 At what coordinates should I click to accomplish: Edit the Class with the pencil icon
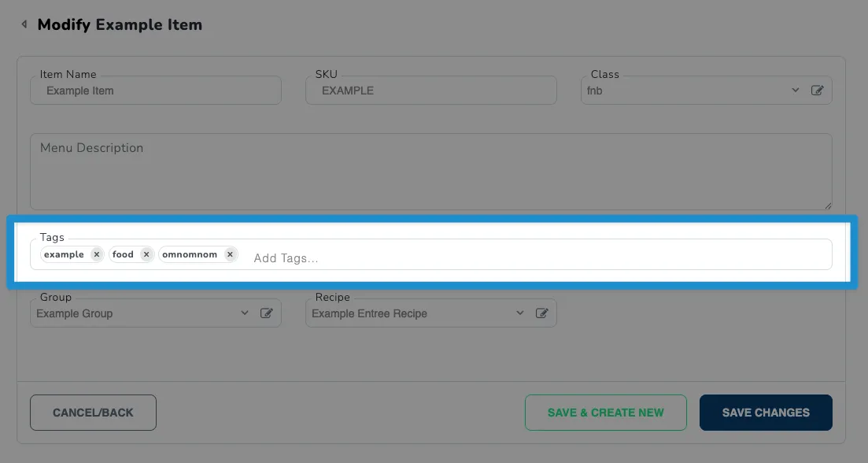[x=817, y=91]
